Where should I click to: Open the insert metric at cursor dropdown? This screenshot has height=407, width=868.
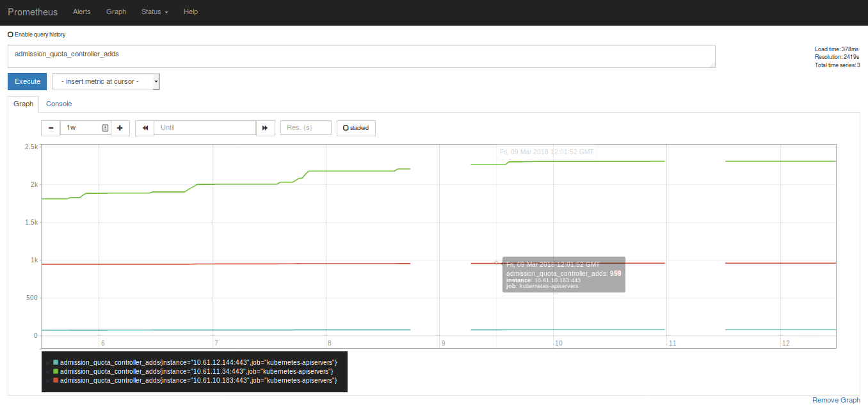click(106, 81)
